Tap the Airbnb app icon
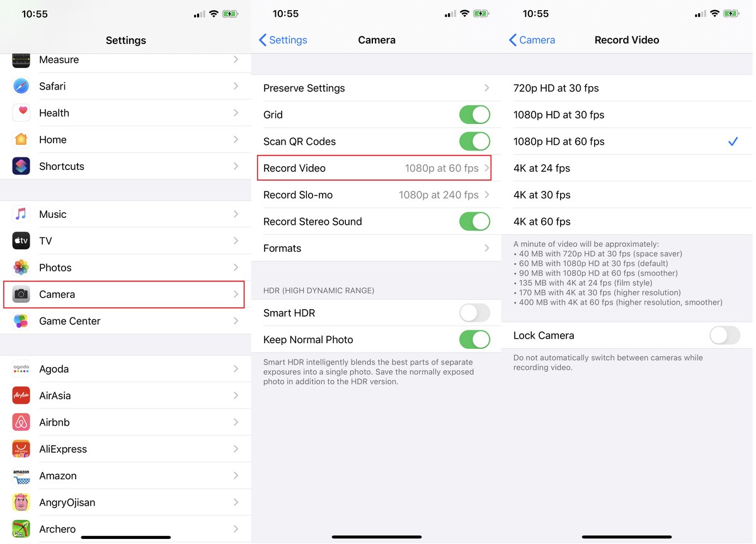This screenshot has width=756, height=544. point(21,422)
